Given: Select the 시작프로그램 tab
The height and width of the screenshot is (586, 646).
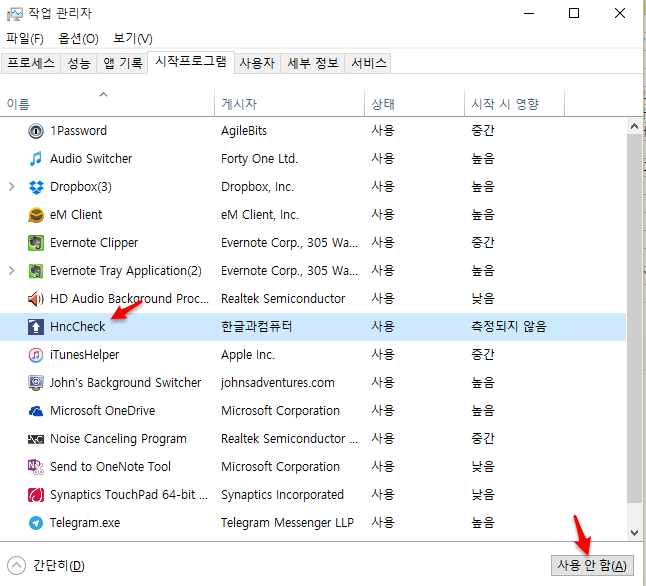Looking at the screenshot, I should [x=191, y=62].
